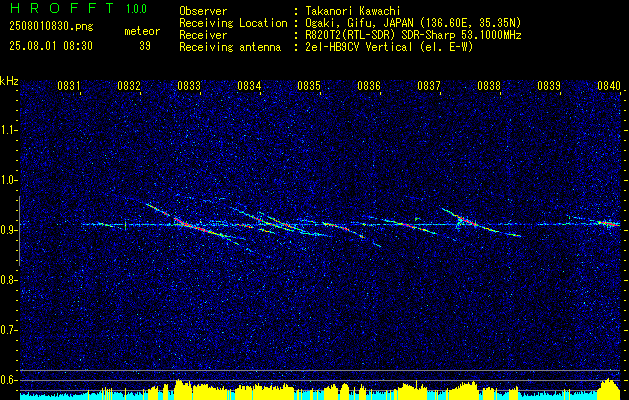Screen dimensions: 629x400
Task: Click the Receiving Location label
Action: tap(233, 23)
